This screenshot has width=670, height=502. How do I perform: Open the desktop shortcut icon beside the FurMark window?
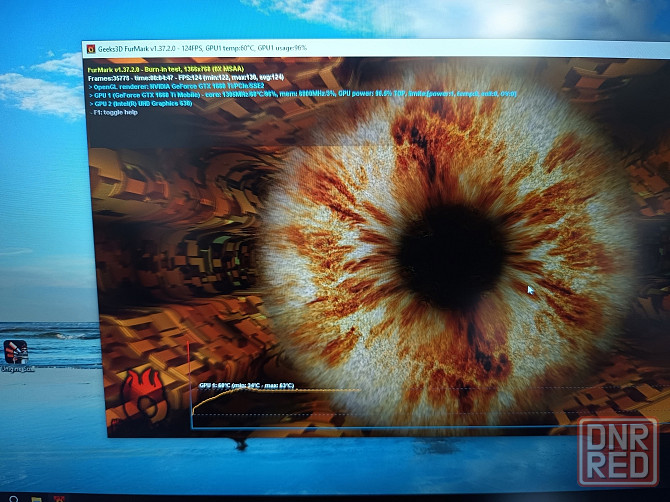[15, 353]
